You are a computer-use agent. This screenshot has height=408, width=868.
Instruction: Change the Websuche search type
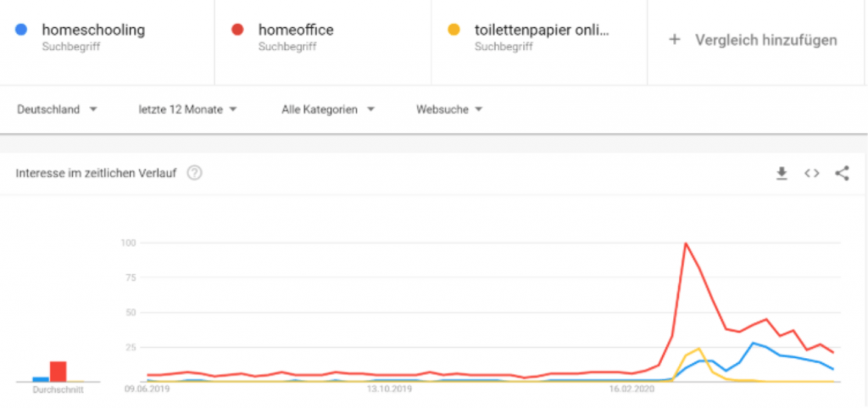click(449, 109)
